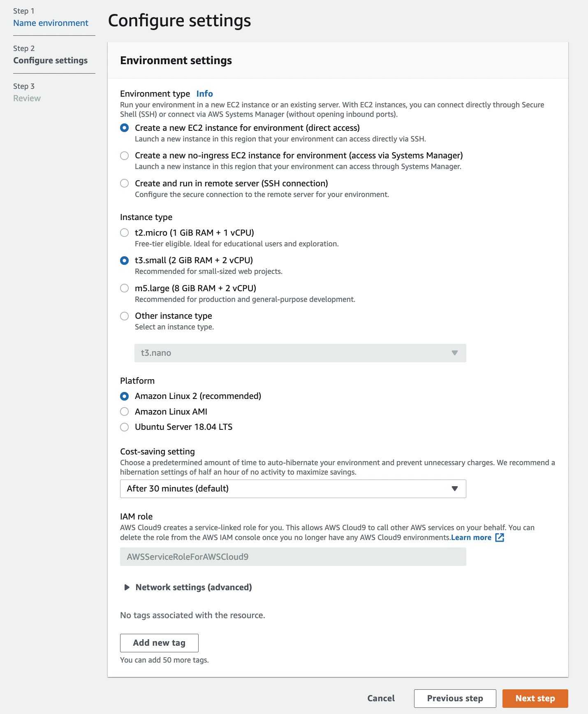
Task: Click the Add new tag button
Action: click(159, 643)
